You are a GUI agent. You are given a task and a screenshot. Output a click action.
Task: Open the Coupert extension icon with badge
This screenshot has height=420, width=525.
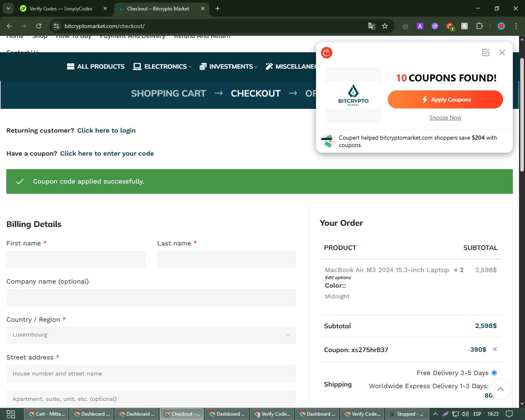[450, 26]
